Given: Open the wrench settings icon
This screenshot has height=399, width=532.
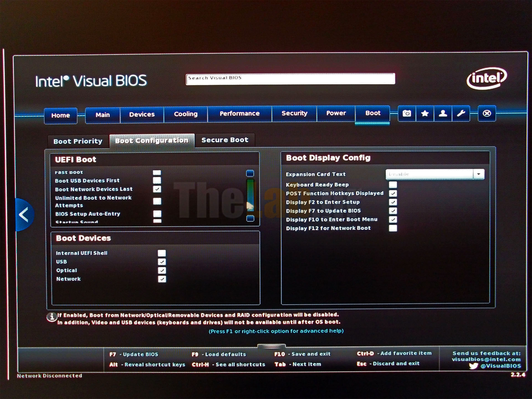Looking at the screenshot, I should 461,113.
